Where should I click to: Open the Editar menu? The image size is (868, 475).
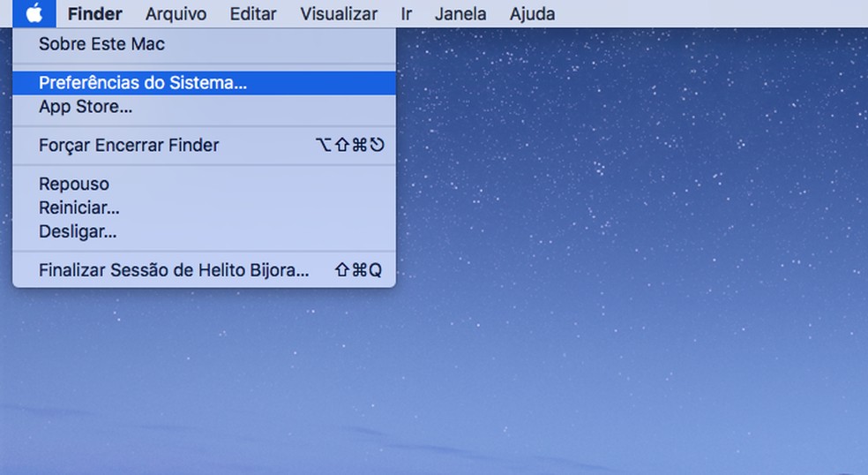pos(253,14)
